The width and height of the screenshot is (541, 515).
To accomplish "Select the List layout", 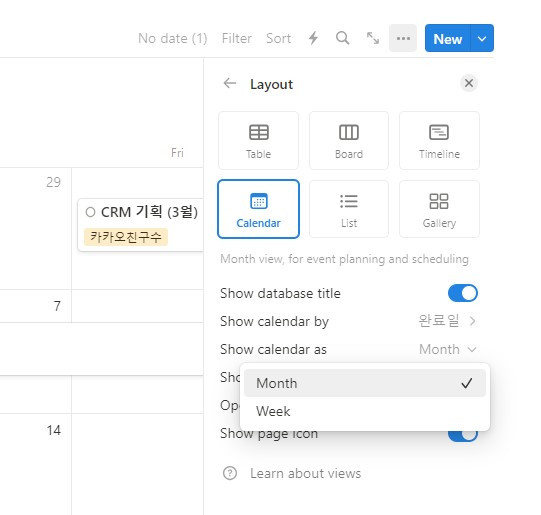I will click(x=349, y=209).
